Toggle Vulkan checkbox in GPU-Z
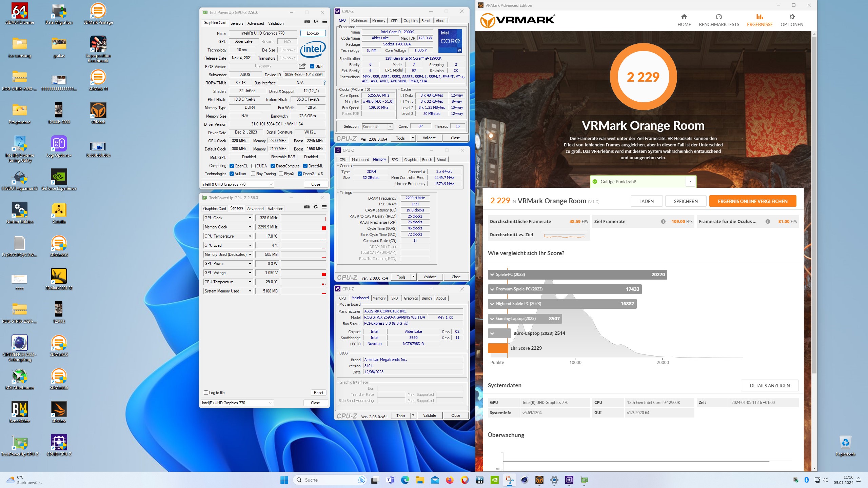Viewport: 868px width, 488px height. click(232, 174)
